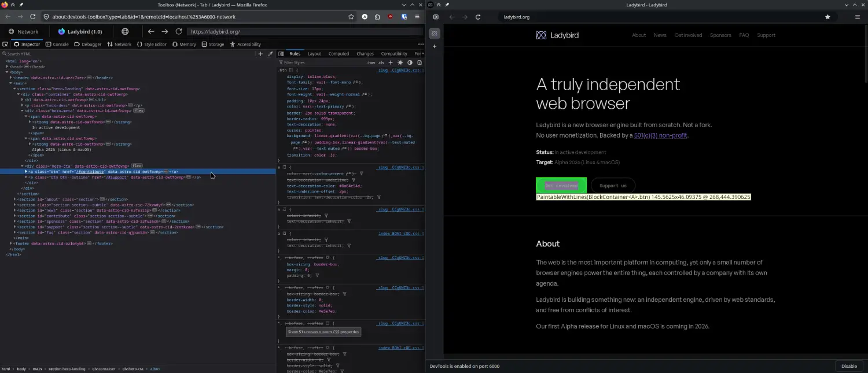This screenshot has height=373, width=868.
Task: Switch to Computed sidebar tab
Action: (x=339, y=54)
